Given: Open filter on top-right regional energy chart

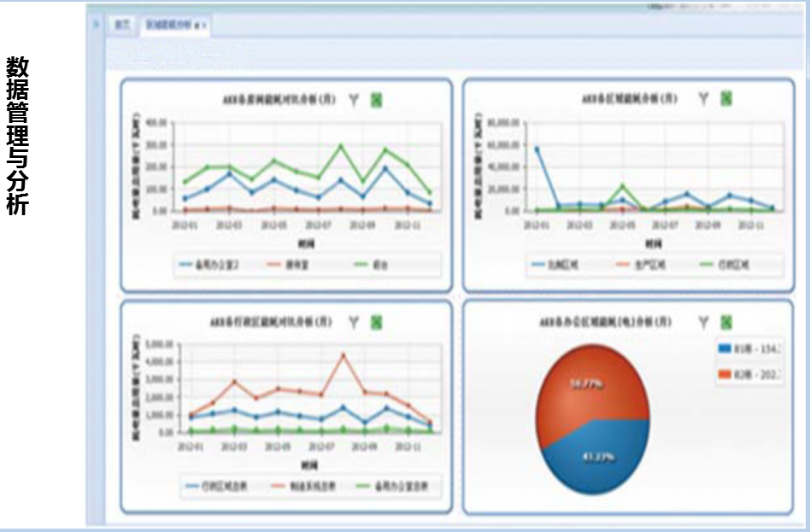Looking at the screenshot, I should [703, 99].
